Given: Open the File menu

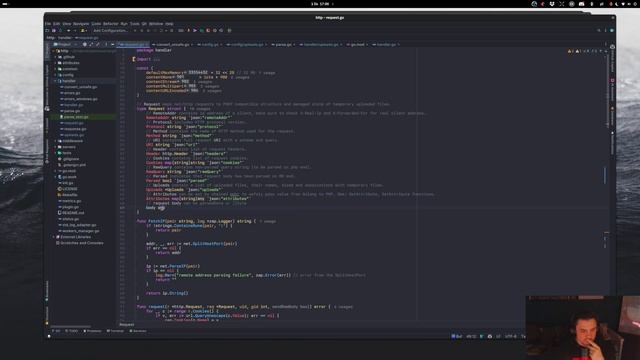Looking at the screenshot, I should click(48, 24).
